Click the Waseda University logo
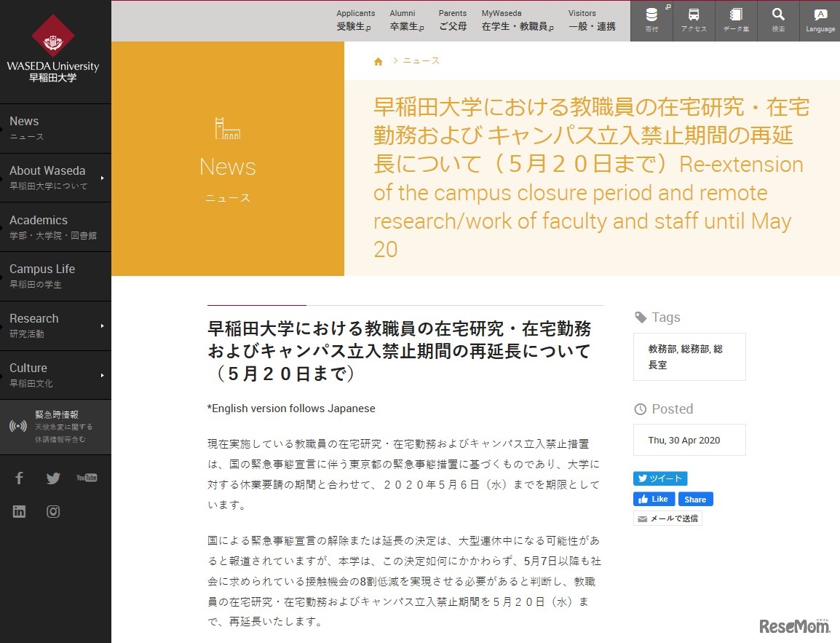Image resolution: width=840 pixels, height=643 pixels. point(53,48)
